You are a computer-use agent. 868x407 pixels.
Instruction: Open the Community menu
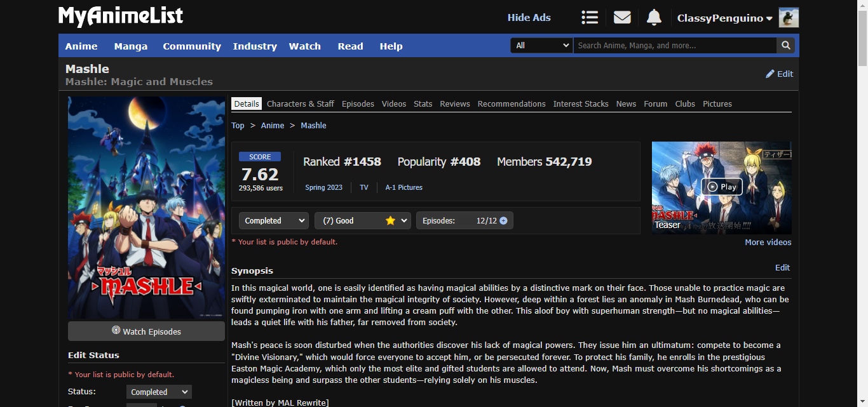click(192, 46)
